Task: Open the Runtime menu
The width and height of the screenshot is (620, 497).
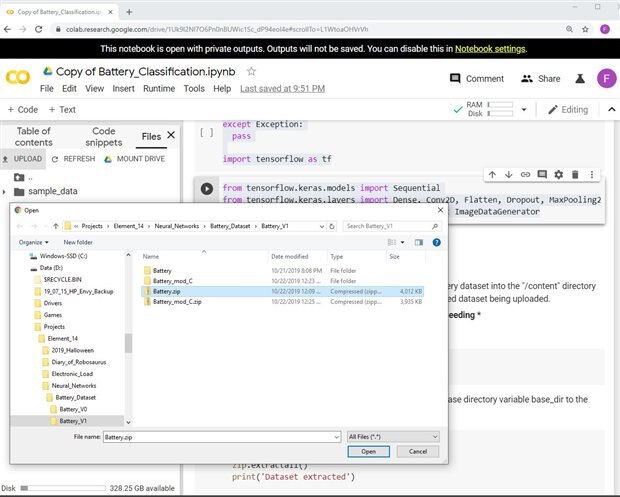Action: click(x=158, y=88)
